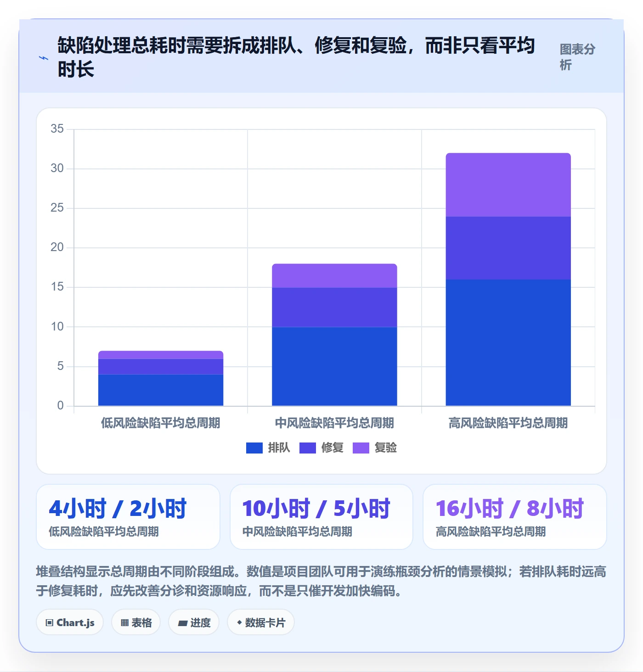Click the 复验 segment of the high-risk bar
Image resolution: width=643 pixels, height=672 pixels.
click(508, 185)
